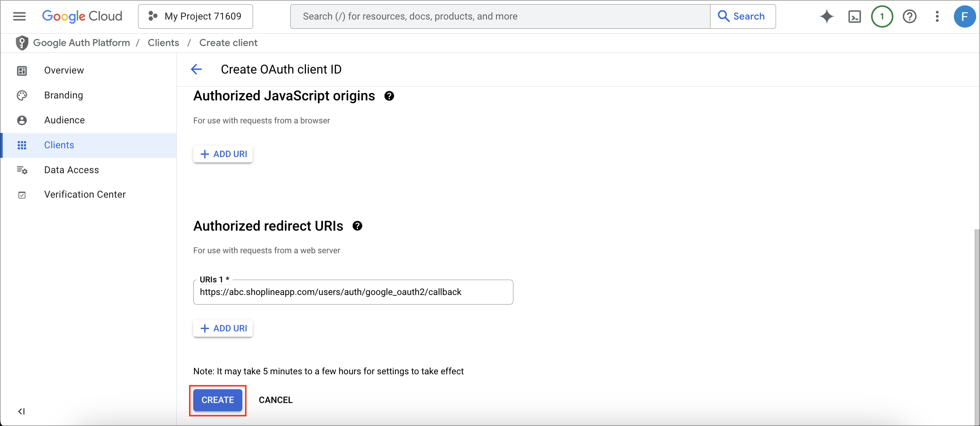Click the Create client breadcrumb
Viewport: 980px width, 426px height.
click(x=229, y=43)
